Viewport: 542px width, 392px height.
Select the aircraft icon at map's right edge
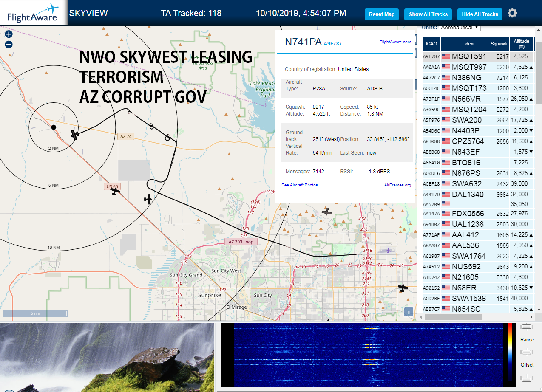tap(403, 288)
